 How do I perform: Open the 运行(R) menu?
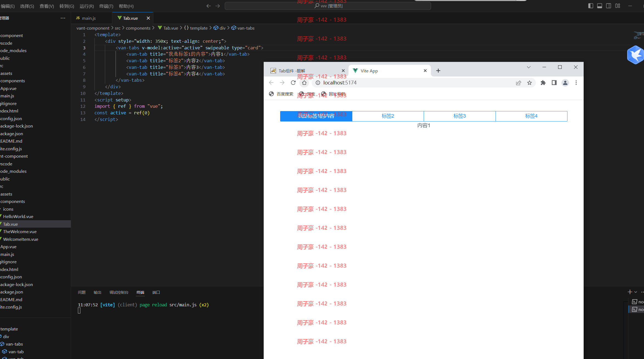(x=86, y=6)
